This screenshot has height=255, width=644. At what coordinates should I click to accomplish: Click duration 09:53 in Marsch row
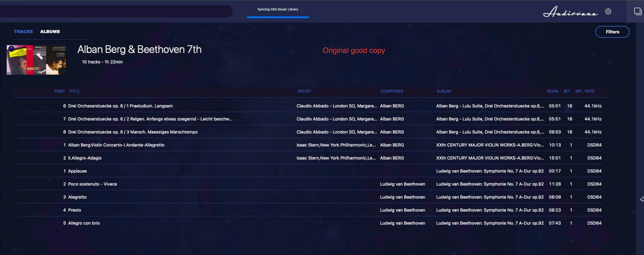tap(555, 132)
